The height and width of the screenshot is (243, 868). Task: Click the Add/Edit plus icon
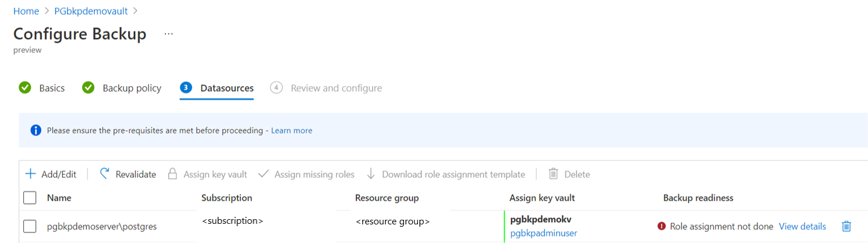(x=30, y=174)
